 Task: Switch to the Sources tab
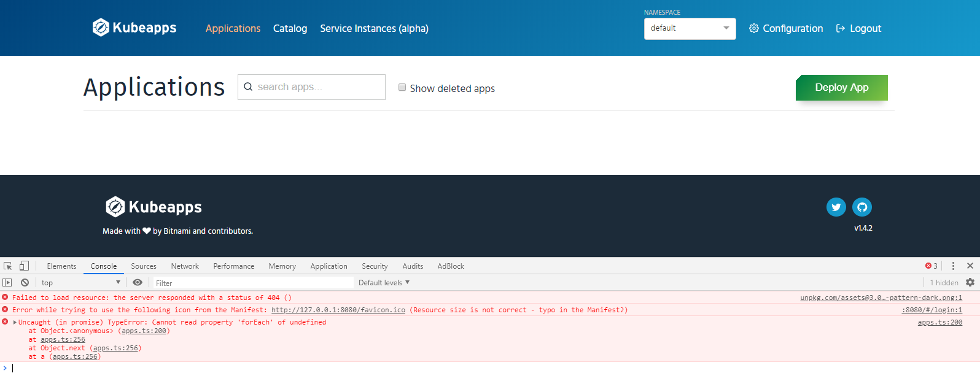point(144,266)
